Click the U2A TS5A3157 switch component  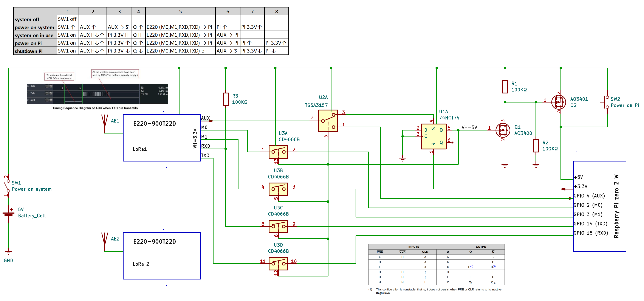coord(328,121)
